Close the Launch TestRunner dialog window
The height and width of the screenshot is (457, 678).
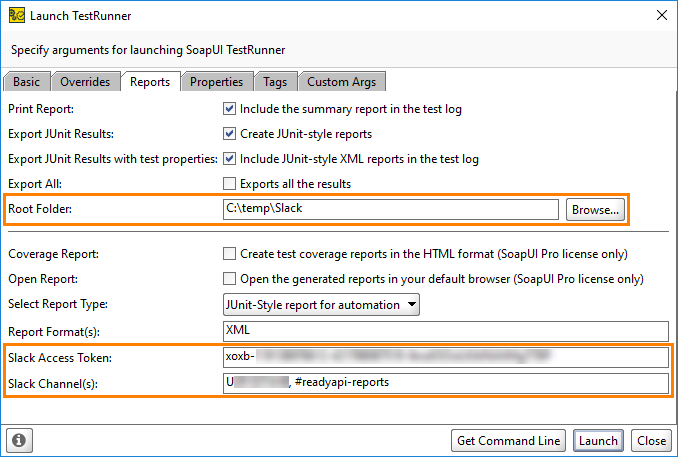coord(662,15)
